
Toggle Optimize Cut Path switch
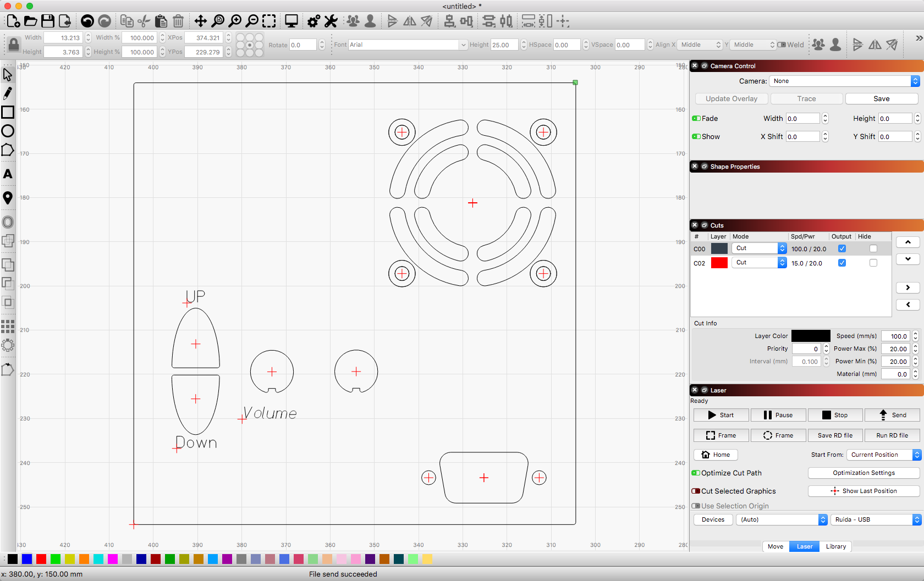(696, 473)
